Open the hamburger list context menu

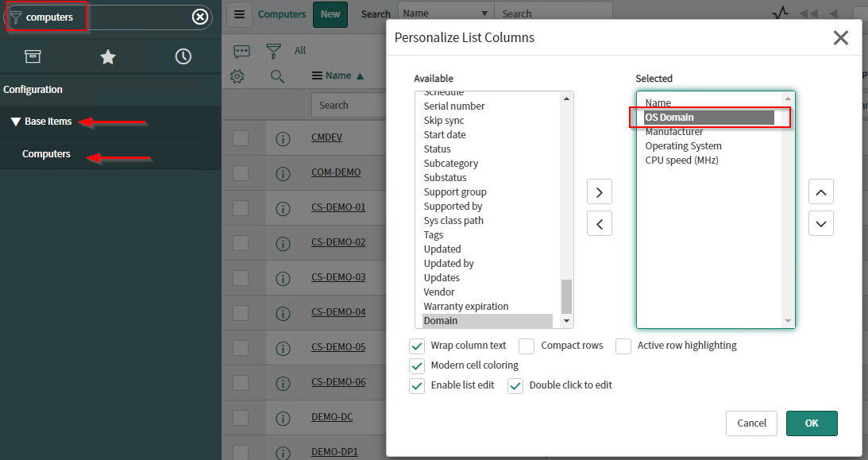point(239,14)
